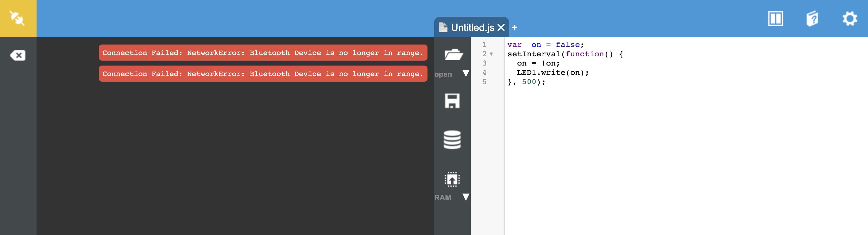The image size is (868, 235).
Task: Expand the RAM upload destination dropdown arrow
Action: 466,197
